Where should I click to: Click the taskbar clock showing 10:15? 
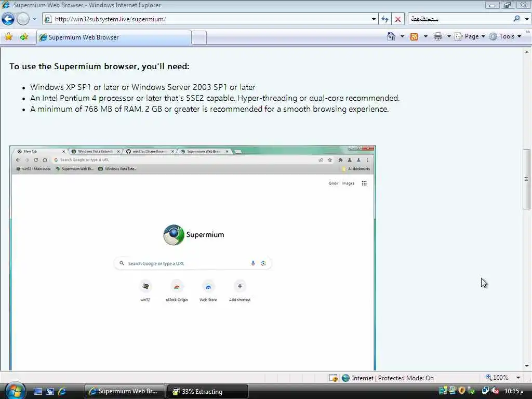coord(514,391)
